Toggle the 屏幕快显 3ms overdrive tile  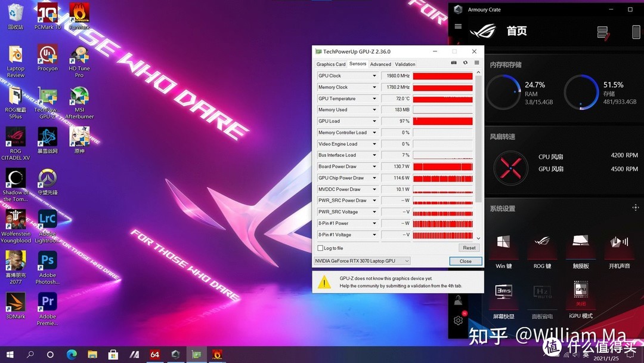503,301
